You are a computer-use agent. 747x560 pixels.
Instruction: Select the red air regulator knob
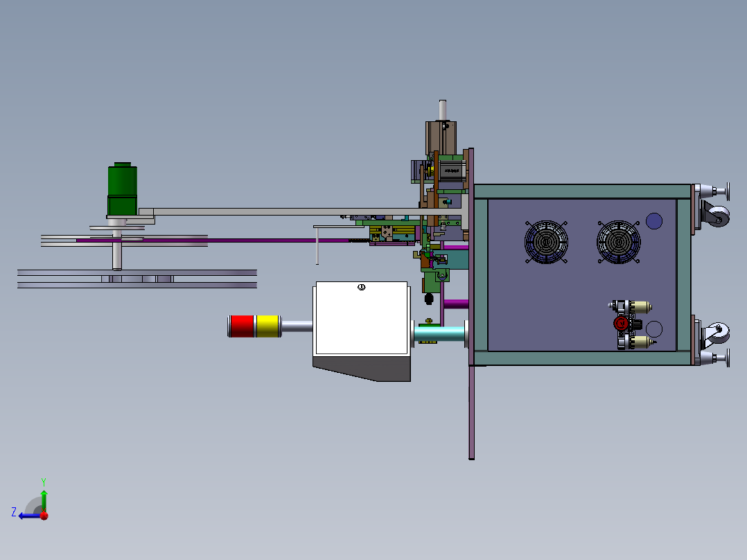pos(621,324)
